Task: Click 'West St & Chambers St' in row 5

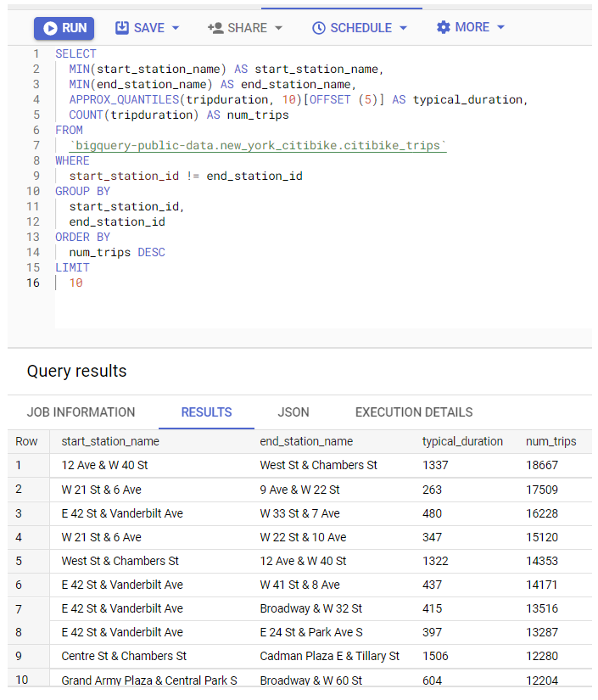Action: [120, 561]
